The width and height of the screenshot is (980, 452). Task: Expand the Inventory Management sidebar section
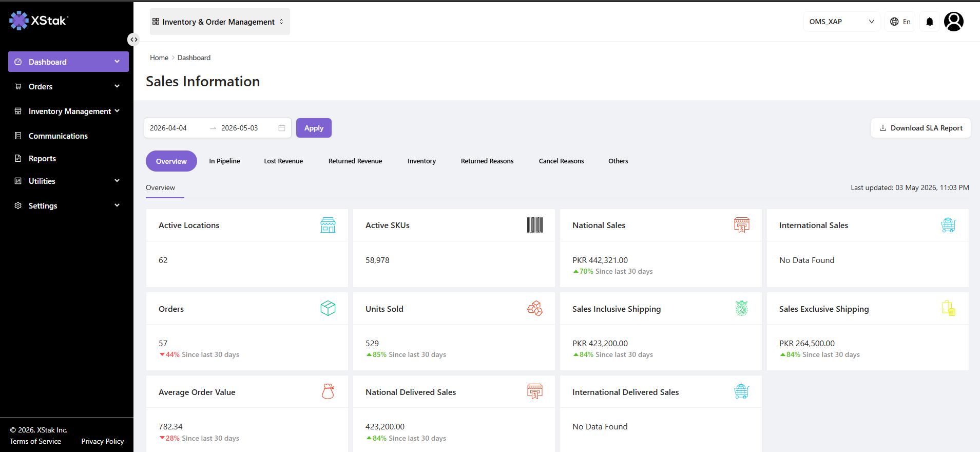(68, 111)
